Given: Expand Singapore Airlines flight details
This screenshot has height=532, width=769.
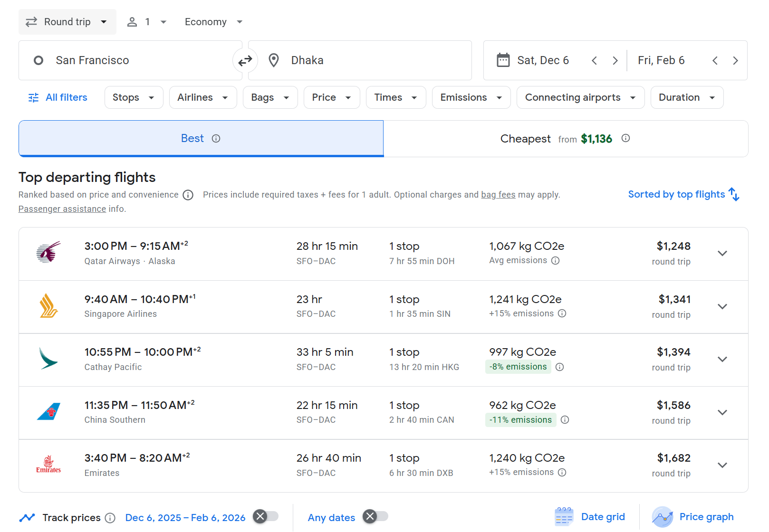Looking at the screenshot, I should (x=722, y=307).
